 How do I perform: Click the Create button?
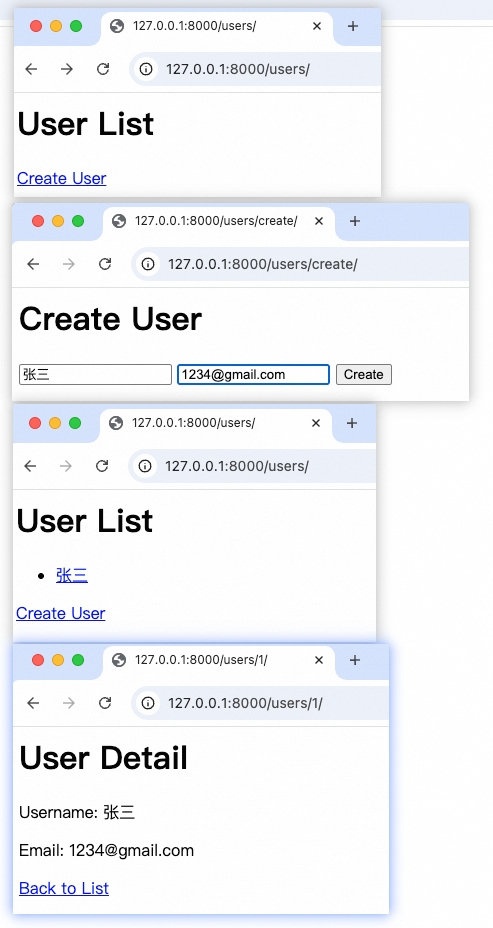[364, 375]
